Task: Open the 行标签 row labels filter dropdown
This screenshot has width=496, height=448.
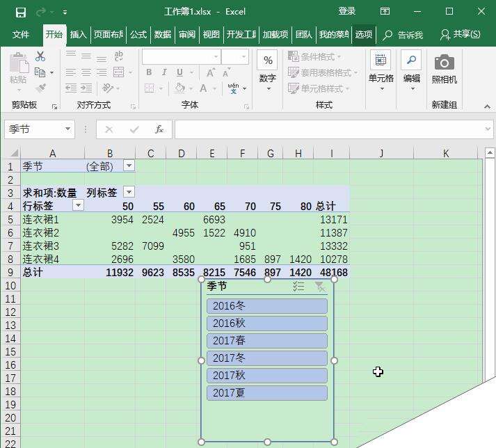Action: point(79,205)
